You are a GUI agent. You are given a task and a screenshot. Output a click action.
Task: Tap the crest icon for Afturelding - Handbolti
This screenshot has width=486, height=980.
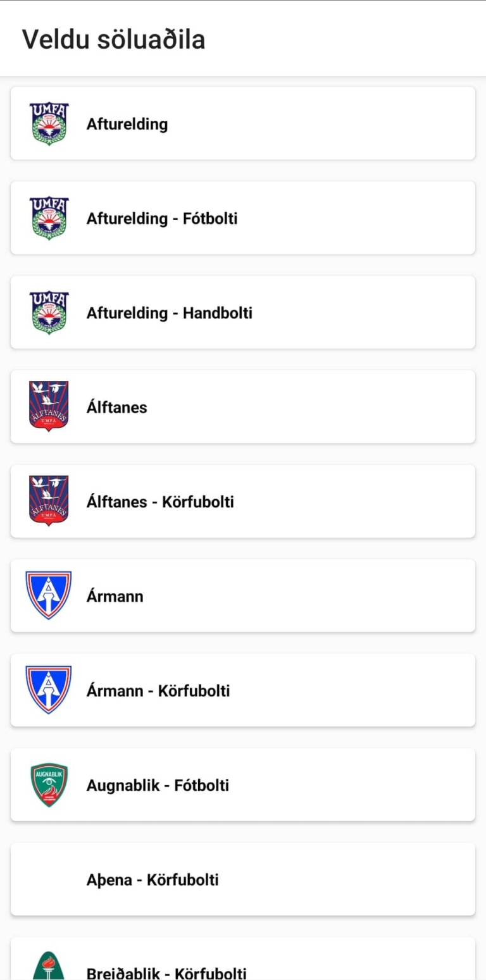[x=49, y=313]
